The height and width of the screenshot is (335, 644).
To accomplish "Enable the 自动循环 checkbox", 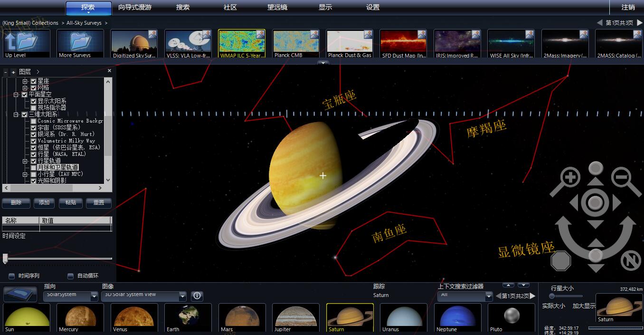I will tap(70, 276).
